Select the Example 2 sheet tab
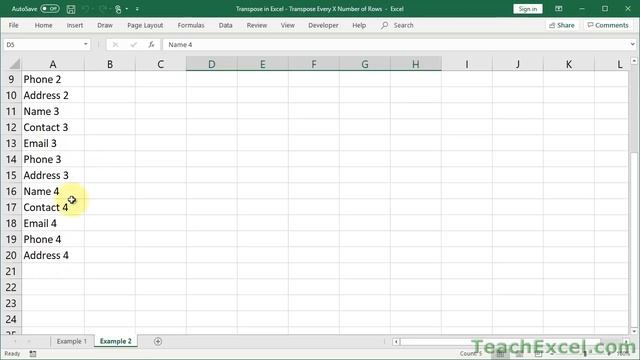Viewport: 640px width, 360px height. [116, 341]
